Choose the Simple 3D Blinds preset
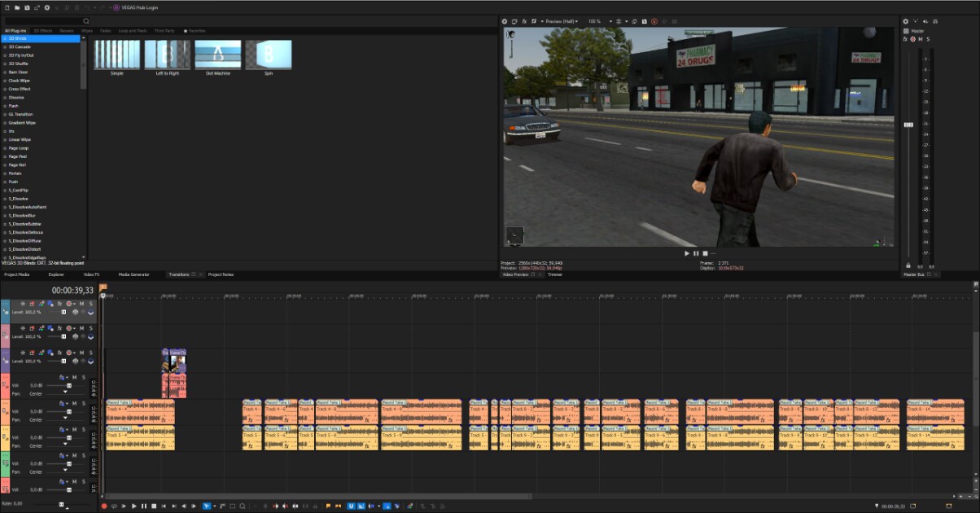Viewport: 980px width, 513px height. (x=116, y=55)
